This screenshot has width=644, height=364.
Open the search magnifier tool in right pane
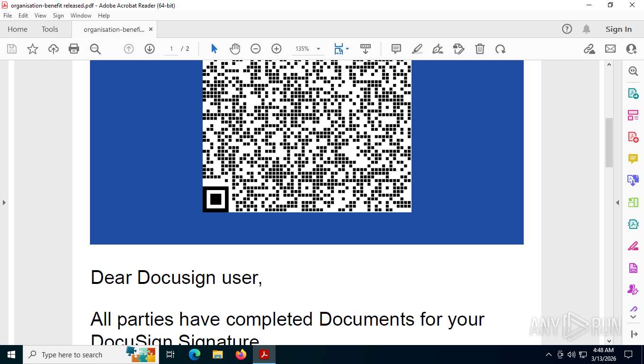(633, 71)
